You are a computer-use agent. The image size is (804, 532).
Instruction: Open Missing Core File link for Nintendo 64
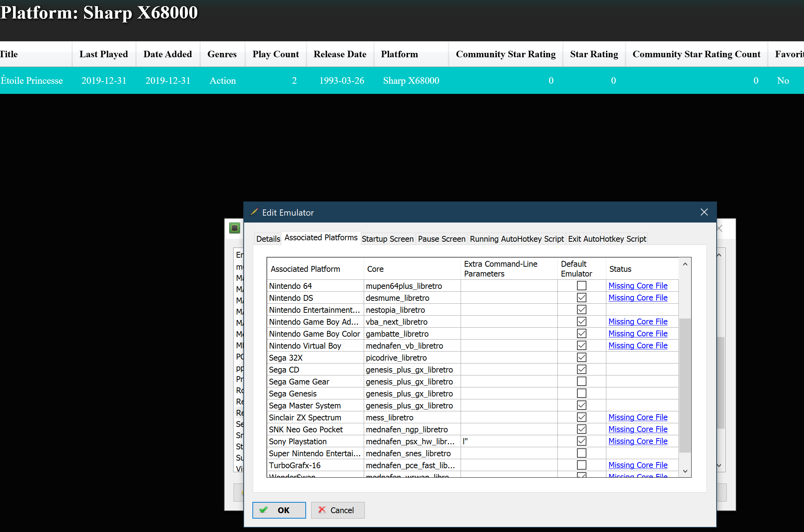(638, 286)
